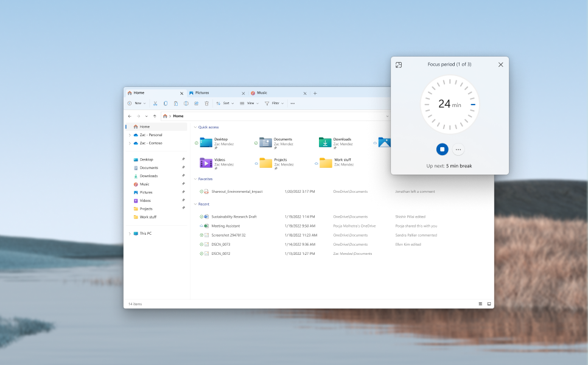Viewport: 588px width, 365px height.
Task: Click the Cut scissors icon in toolbar
Action: click(155, 103)
